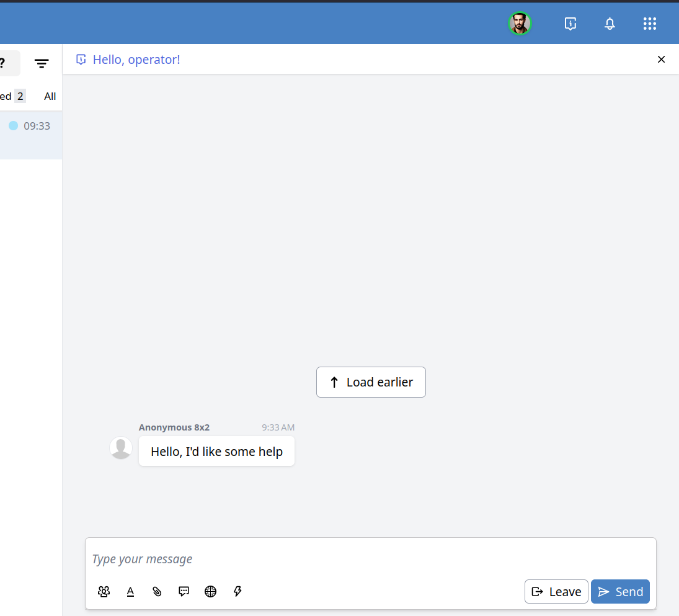Open the conversation filter icon
The width and height of the screenshot is (679, 616).
(42, 63)
